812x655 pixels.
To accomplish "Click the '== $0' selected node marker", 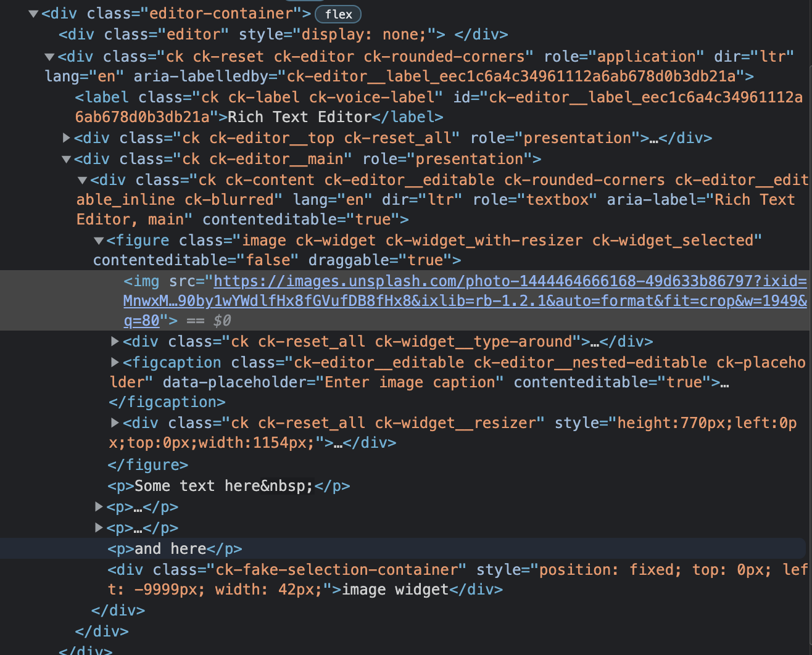I will pyautogui.click(x=209, y=321).
